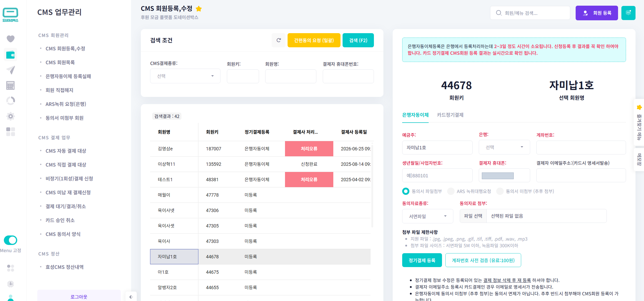Click the 계좌번호 input field

coord(581,148)
